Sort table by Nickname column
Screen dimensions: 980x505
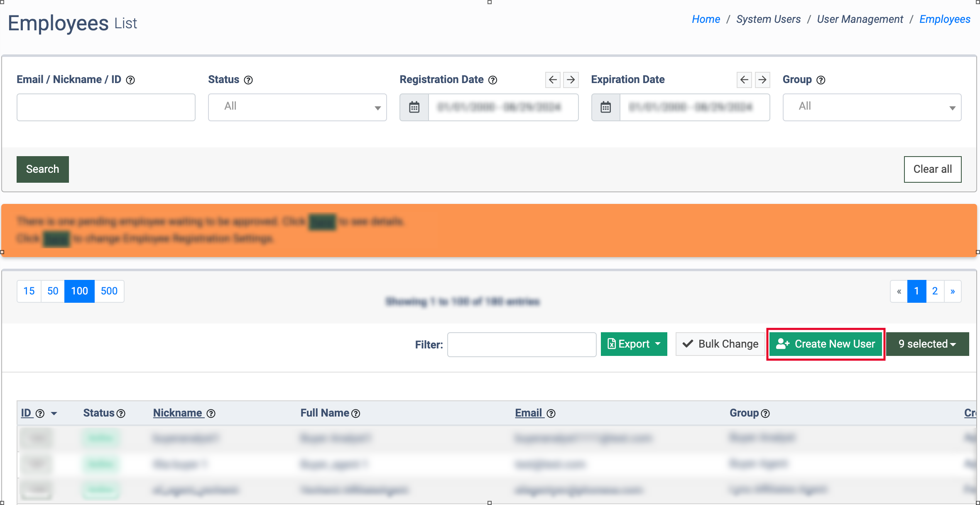[x=177, y=413]
